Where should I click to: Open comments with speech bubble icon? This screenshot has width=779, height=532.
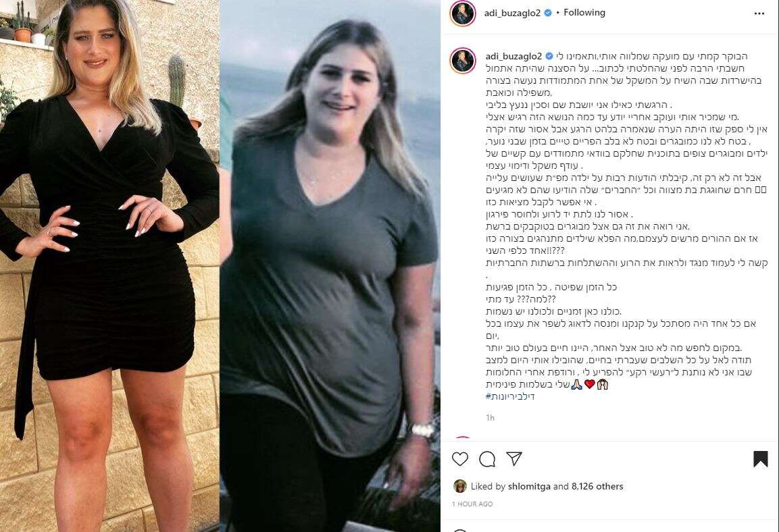click(x=487, y=459)
